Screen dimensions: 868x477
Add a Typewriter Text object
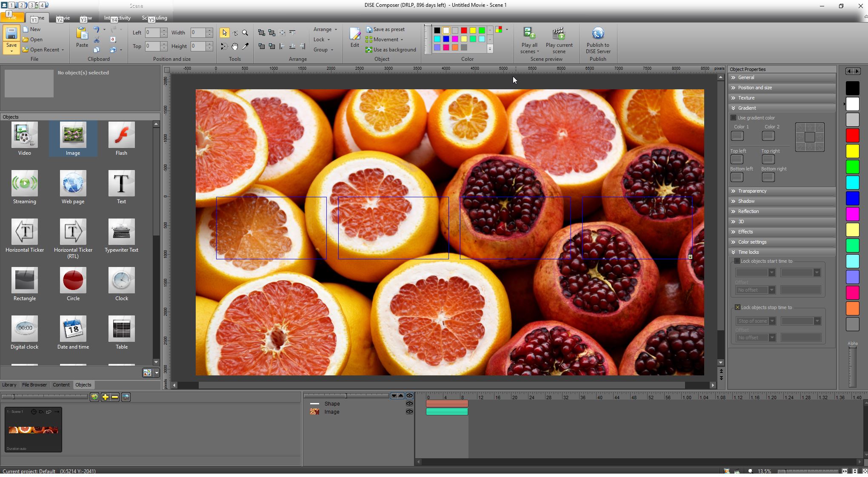pos(121,232)
